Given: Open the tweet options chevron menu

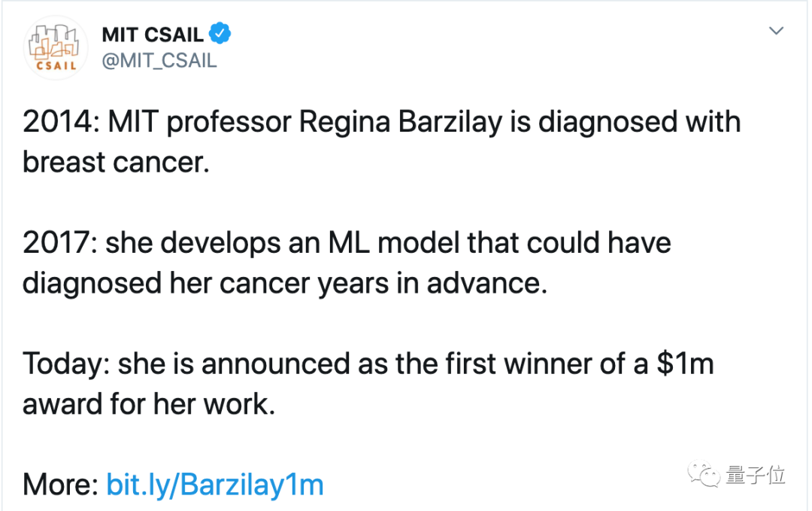Looking at the screenshot, I should coord(776,31).
